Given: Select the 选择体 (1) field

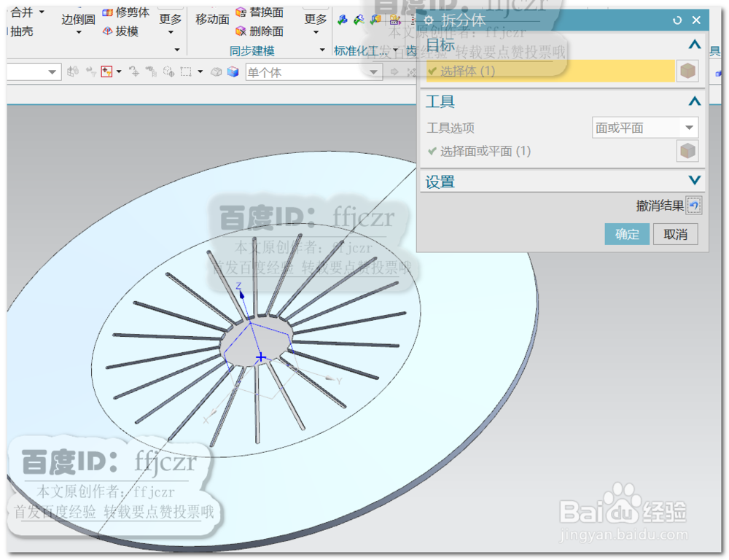Looking at the screenshot, I should pos(550,71).
